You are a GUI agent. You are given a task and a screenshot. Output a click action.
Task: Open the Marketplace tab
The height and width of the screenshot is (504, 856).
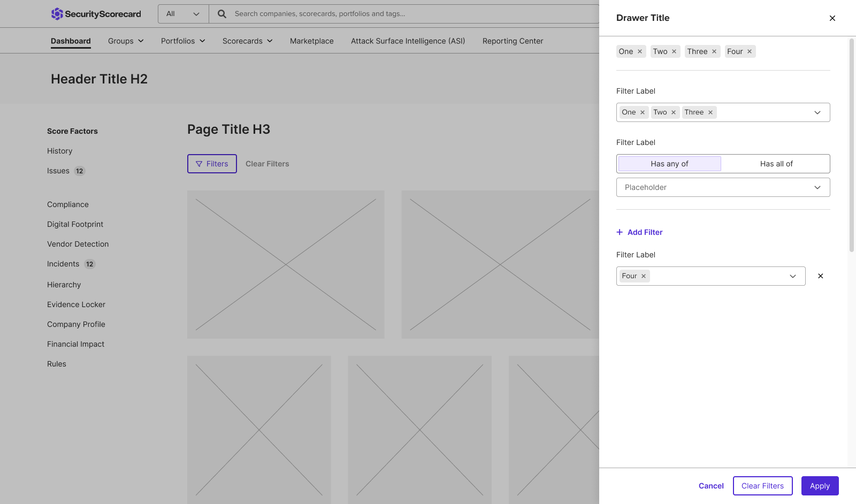tap(312, 41)
